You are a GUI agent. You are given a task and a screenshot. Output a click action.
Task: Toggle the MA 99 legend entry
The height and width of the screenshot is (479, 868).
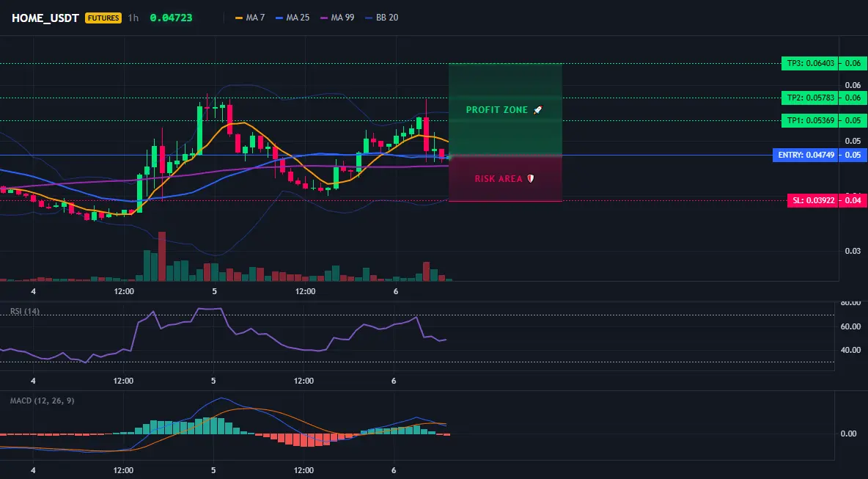pyautogui.click(x=337, y=18)
